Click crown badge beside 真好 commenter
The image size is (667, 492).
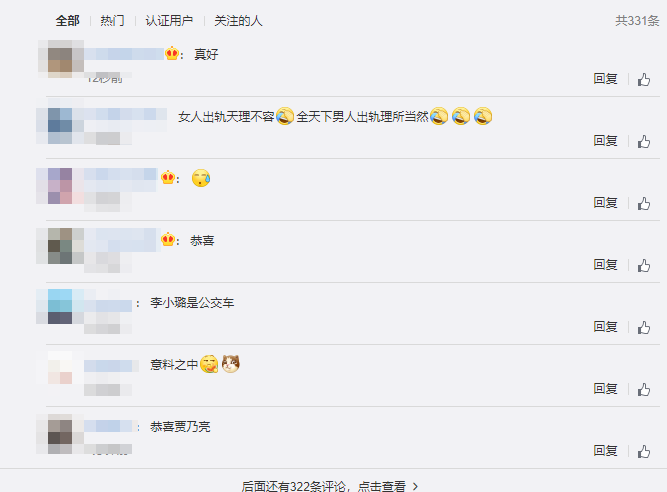[172, 54]
